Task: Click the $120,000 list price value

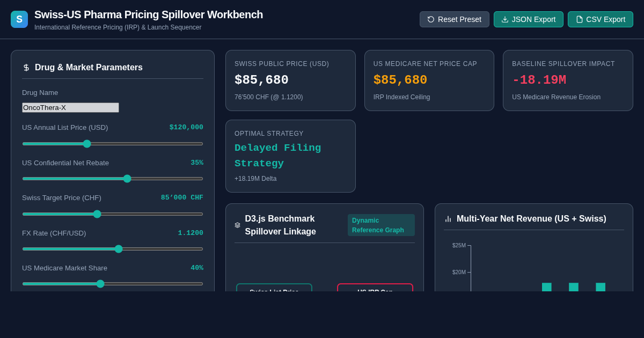Action: click(186, 127)
